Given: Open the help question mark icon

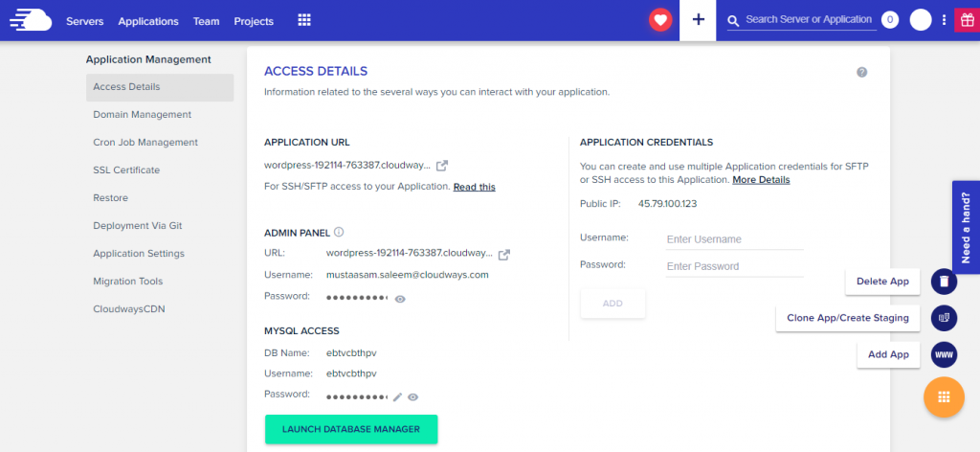Looking at the screenshot, I should pos(862,72).
